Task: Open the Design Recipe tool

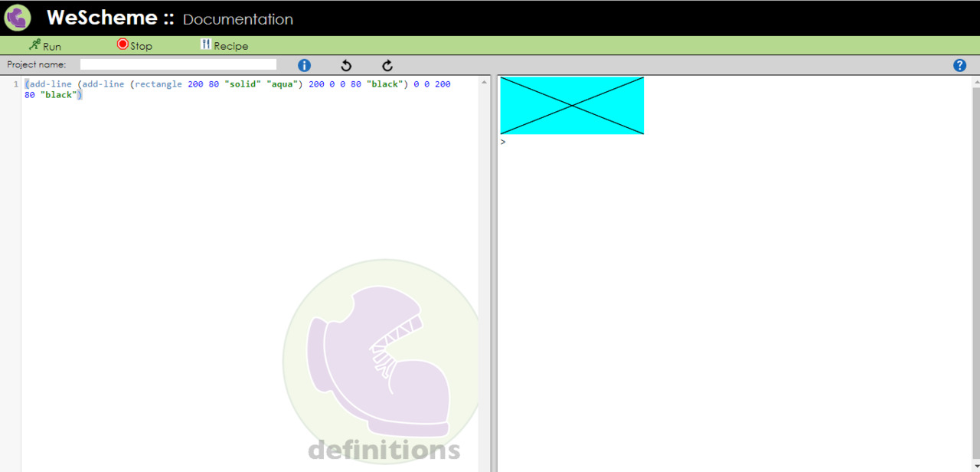Action: click(224, 46)
